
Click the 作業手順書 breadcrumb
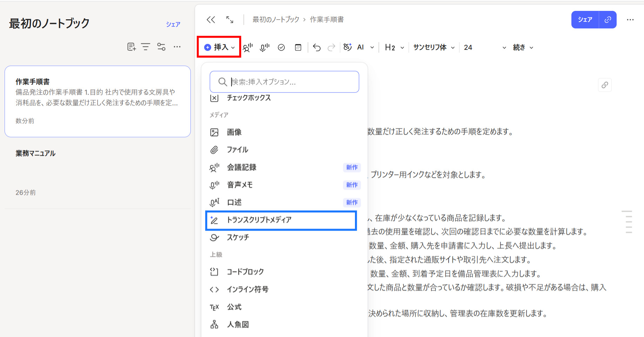[x=327, y=20]
